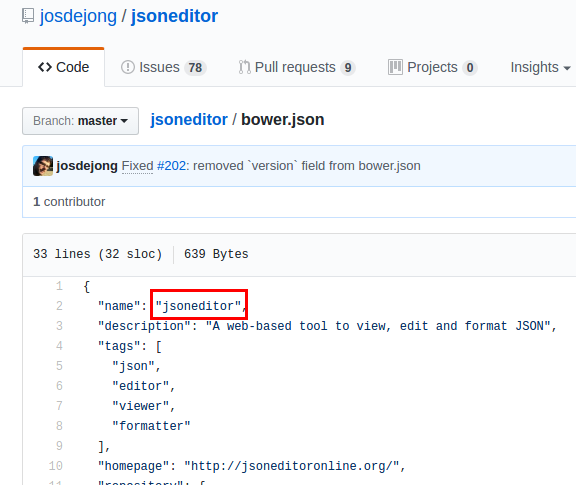The height and width of the screenshot is (485, 576).
Task: Select line number 10 in code
Action: pos(56,466)
